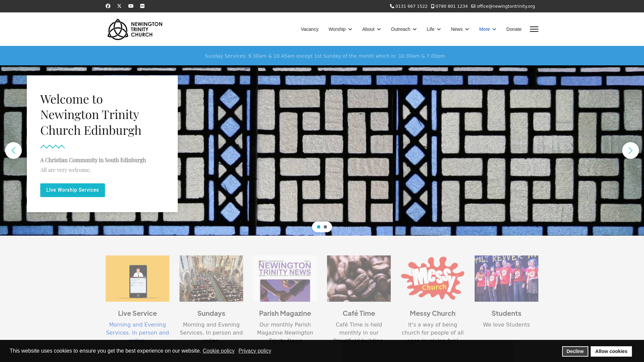Open the Flickr social icon
The height and width of the screenshot is (362, 644).
142,6
